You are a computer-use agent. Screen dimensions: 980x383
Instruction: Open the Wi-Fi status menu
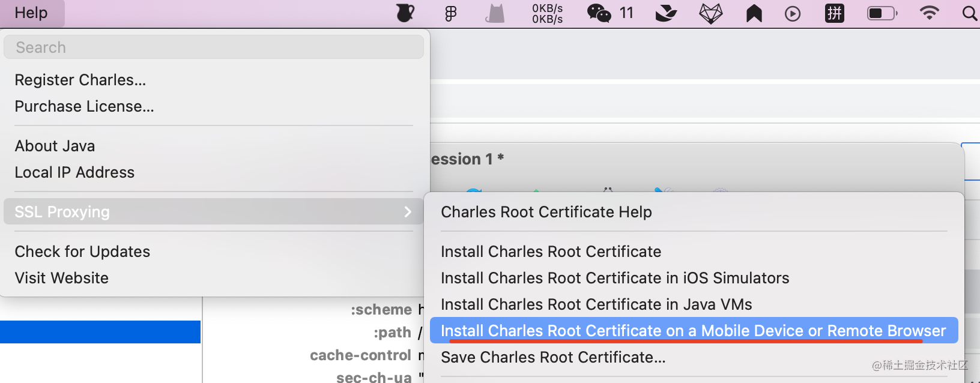click(929, 13)
